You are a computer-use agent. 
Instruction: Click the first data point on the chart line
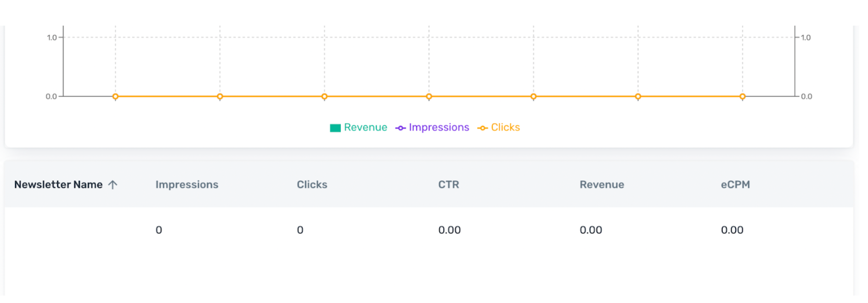(x=115, y=96)
